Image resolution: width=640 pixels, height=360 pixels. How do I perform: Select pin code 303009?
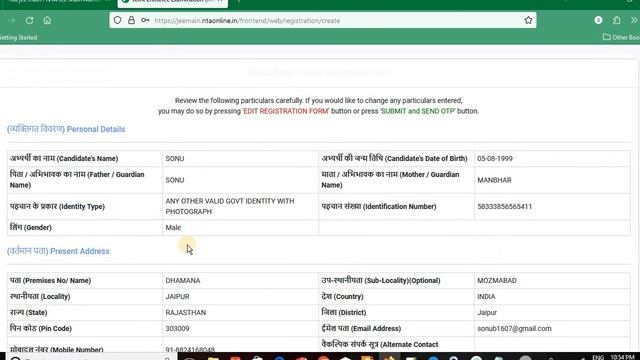(177, 328)
